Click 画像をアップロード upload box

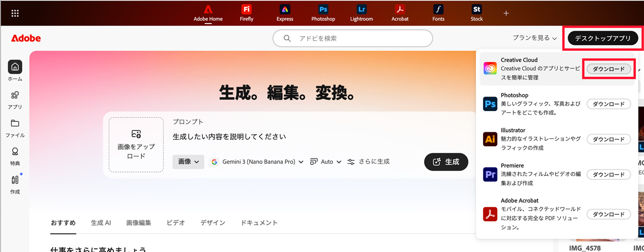pos(136,145)
